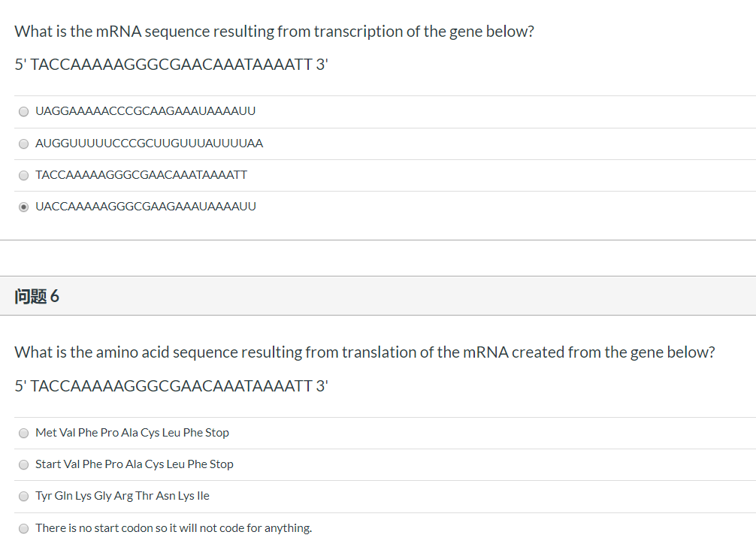Viewport: 756px width, 550px height.
Task: Click the Met Val Phe Pro Ala answer label
Action: tap(132, 432)
